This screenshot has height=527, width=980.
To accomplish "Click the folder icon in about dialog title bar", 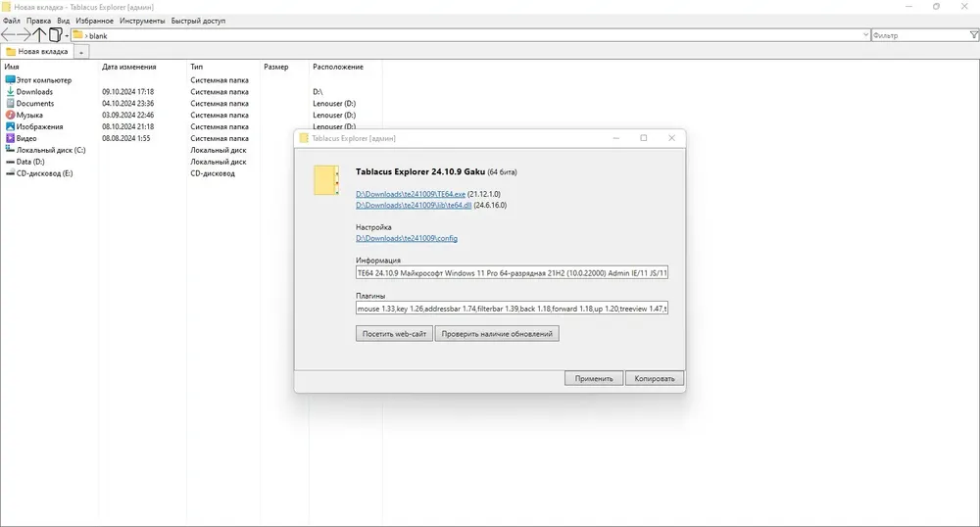I will pos(304,138).
